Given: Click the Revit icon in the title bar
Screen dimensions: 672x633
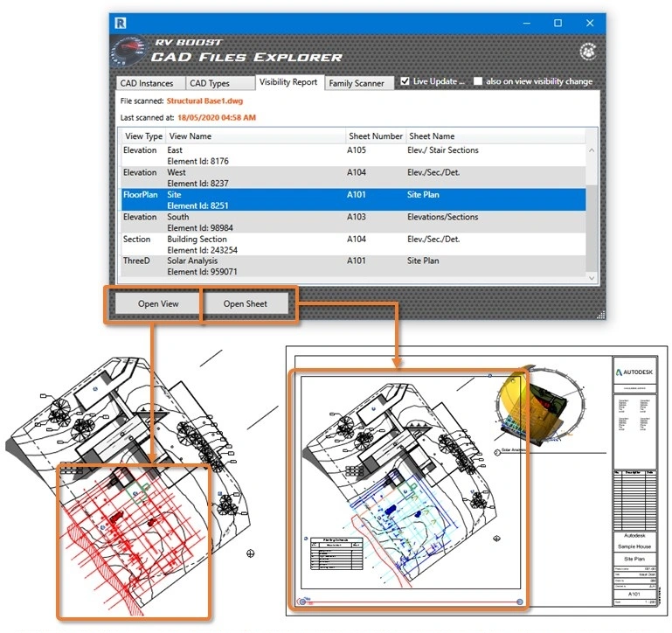Looking at the screenshot, I should (x=121, y=23).
